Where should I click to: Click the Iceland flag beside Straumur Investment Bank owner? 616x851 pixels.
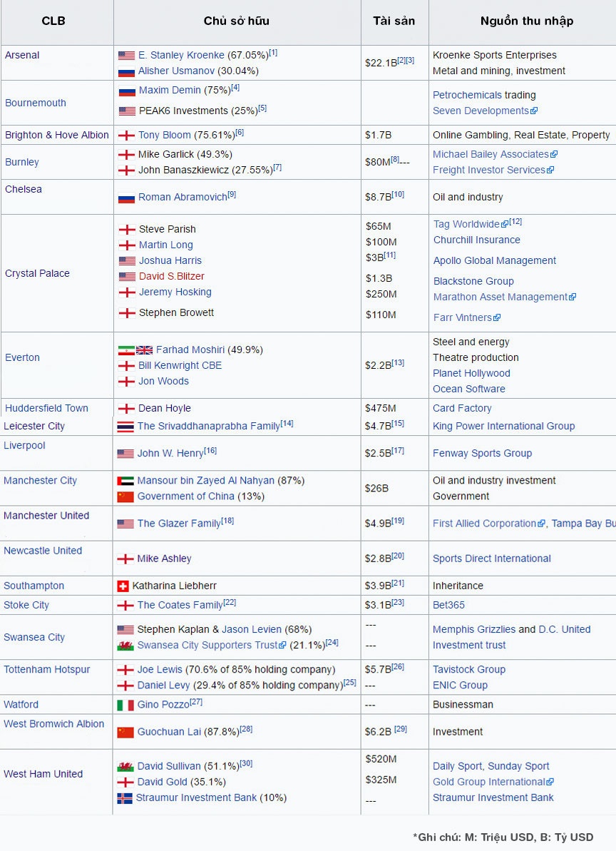point(125,798)
